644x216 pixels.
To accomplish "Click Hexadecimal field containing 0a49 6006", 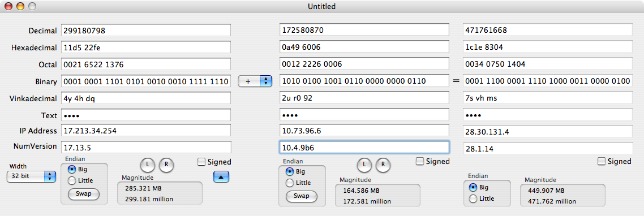I will coord(364,47).
